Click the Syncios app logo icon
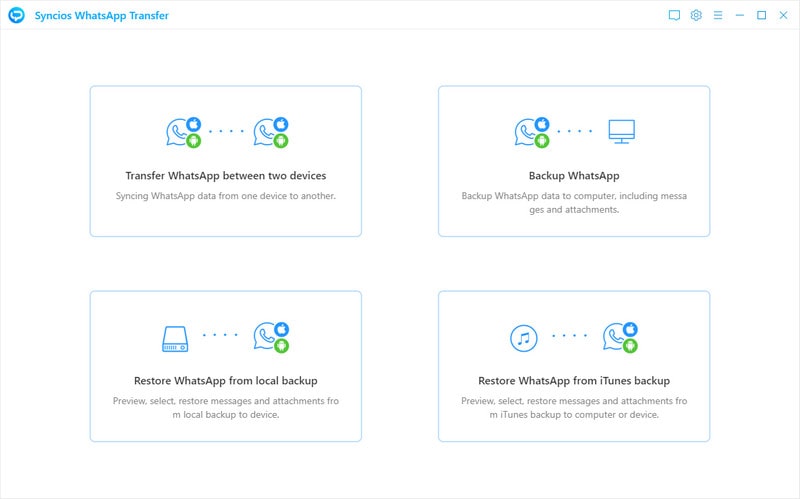The height and width of the screenshot is (499, 800). (16, 15)
